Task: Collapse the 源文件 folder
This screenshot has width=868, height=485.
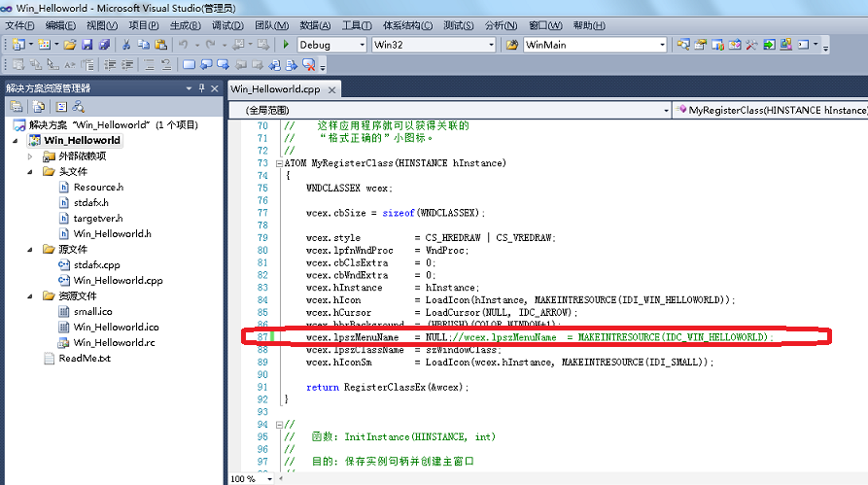Action: (30, 249)
